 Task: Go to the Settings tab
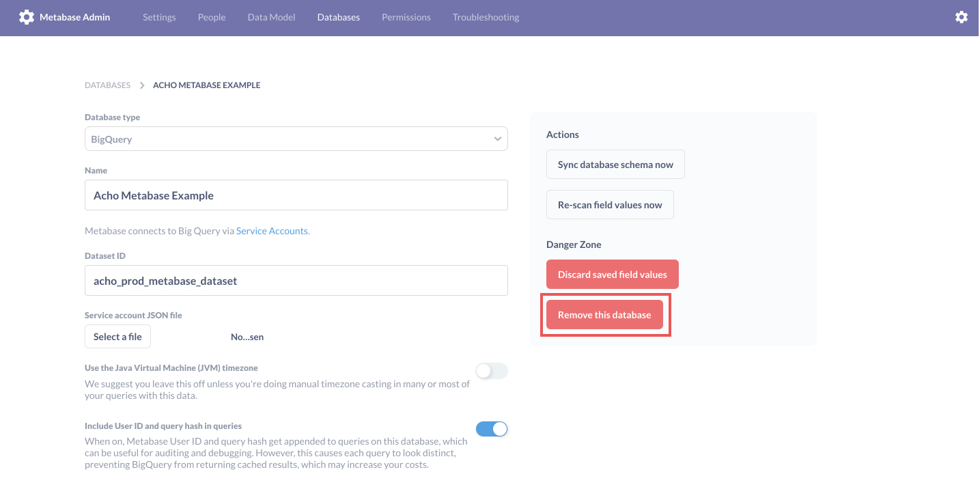coord(159,17)
